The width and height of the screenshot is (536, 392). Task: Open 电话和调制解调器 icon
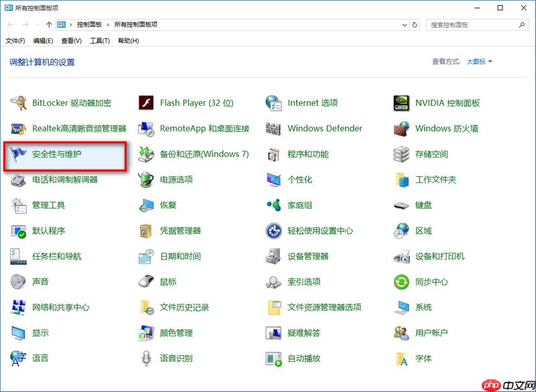(18, 180)
